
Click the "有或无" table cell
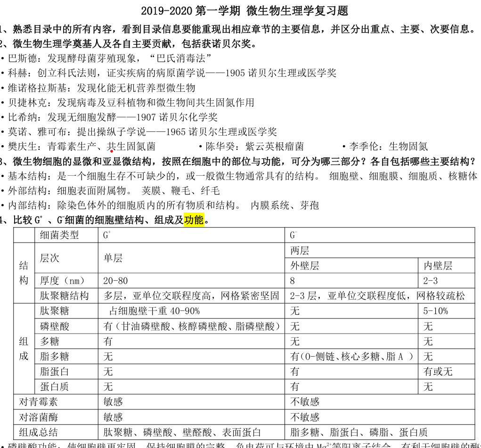pos(438,371)
